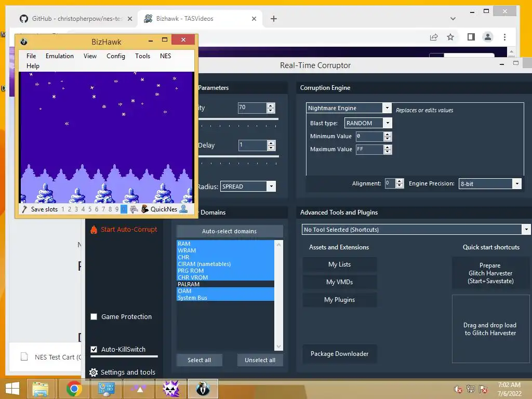
Task: Click the Error Delay slider track
Action: pos(238,156)
